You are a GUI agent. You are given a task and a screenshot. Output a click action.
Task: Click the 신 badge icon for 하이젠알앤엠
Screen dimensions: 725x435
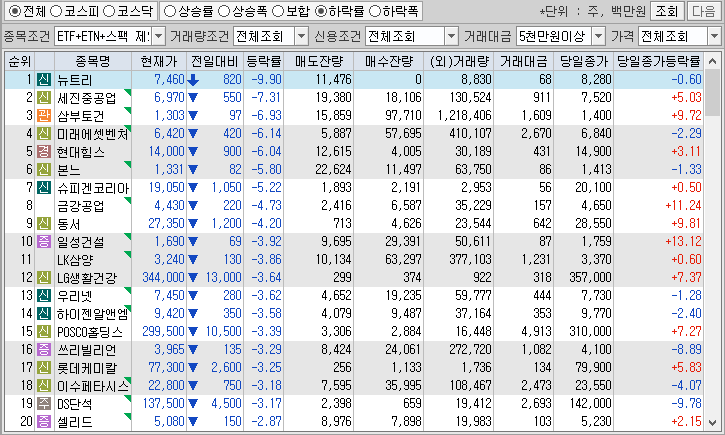click(x=44, y=314)
